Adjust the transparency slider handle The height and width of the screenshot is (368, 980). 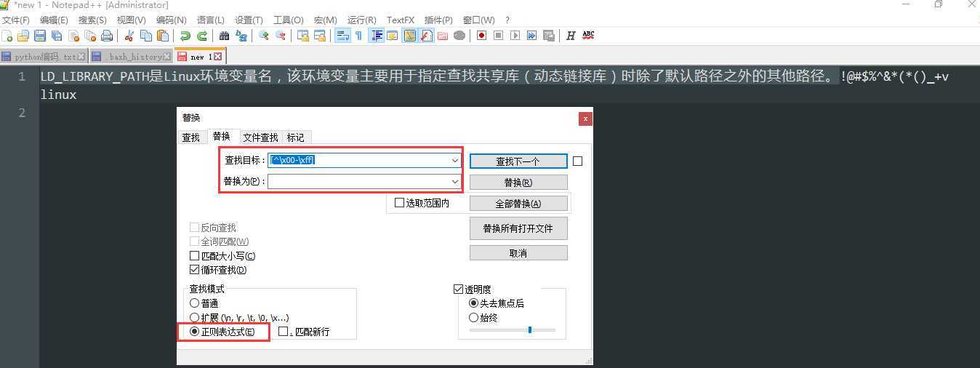click(530, 329)
